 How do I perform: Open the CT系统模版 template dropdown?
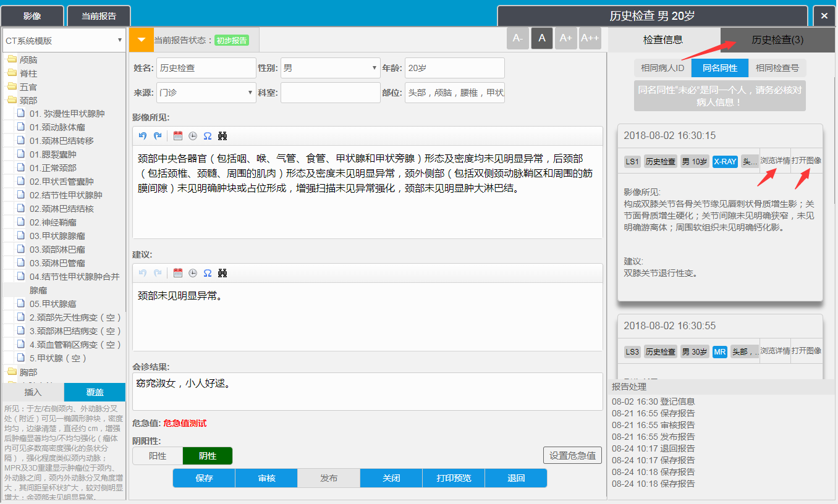(64, 41)
